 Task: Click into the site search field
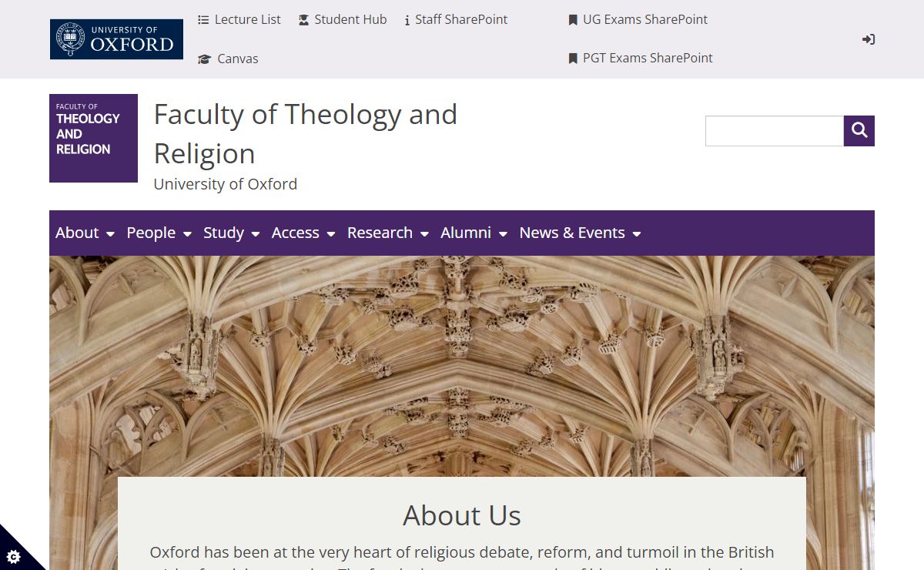(x=774, y=131)
